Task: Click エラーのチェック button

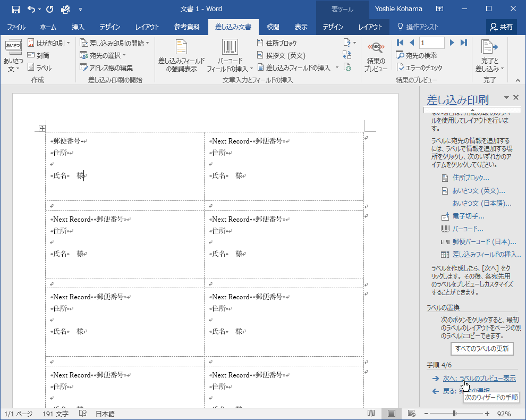Action: pos(419,68)
